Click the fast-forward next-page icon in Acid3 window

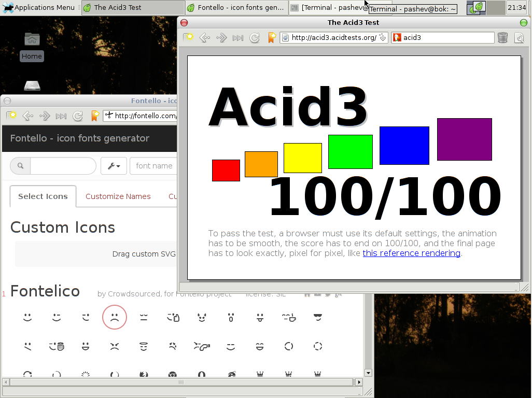click(238, 38)
